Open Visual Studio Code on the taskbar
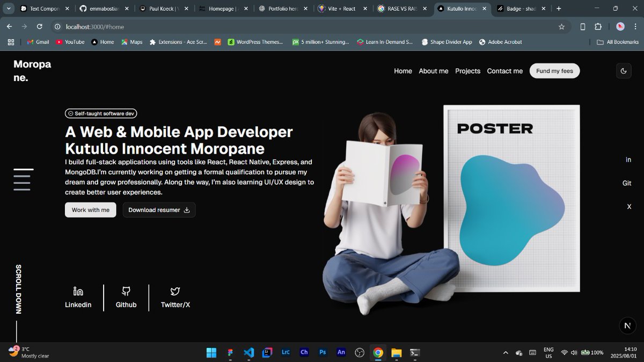 click(x=248, y=353)
